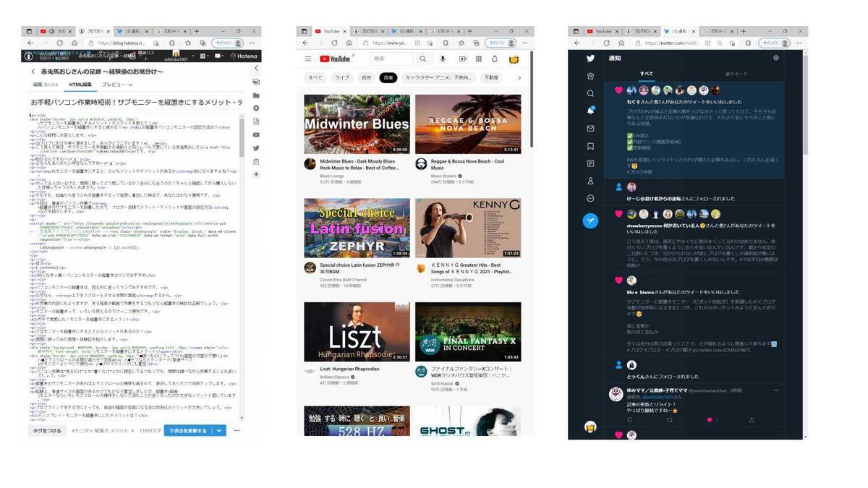Switch to HTML編集 tab in Hatena editor
The image size is (868, 488).
(80, 85)
